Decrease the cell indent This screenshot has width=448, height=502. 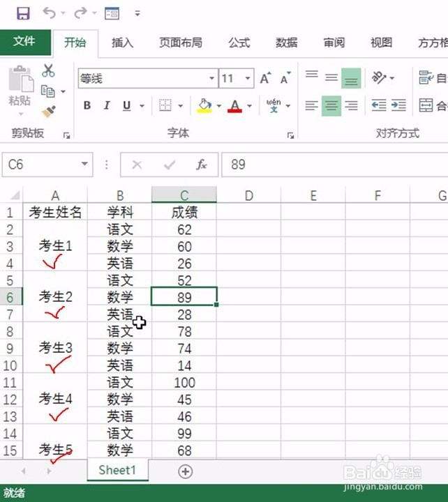(x=379, y=105)
